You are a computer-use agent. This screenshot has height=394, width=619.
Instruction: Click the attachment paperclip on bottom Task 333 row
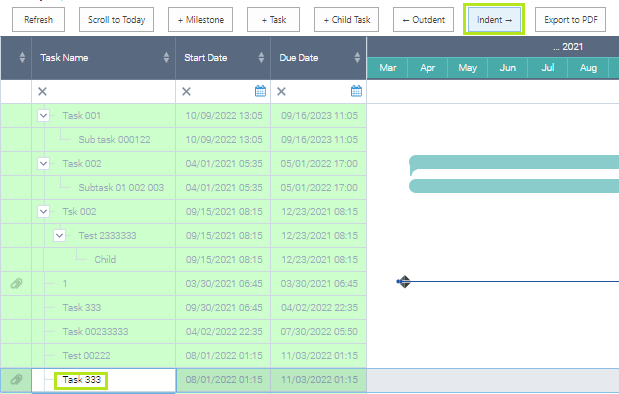click(x=16, y=380)
